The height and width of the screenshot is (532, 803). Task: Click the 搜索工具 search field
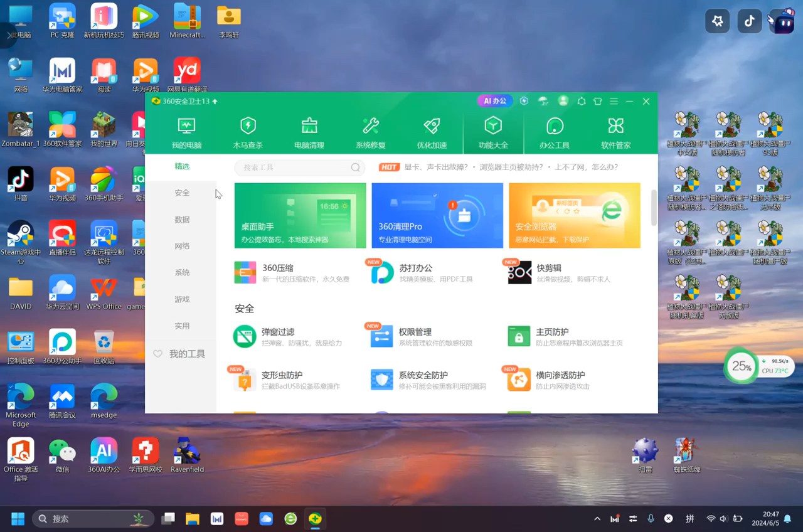(x=300, y=168)
